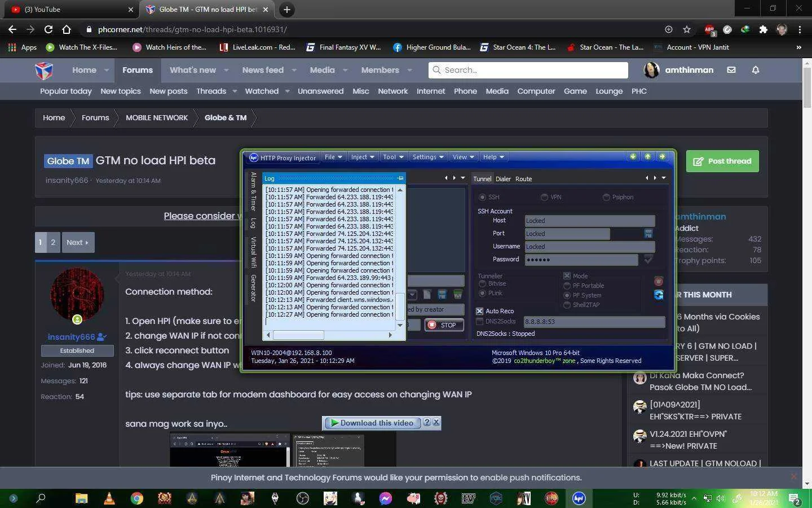This screenshot has width=812, height=508.
Task: Click the blue refresh icon beside PF System
Action: [659, 295]
